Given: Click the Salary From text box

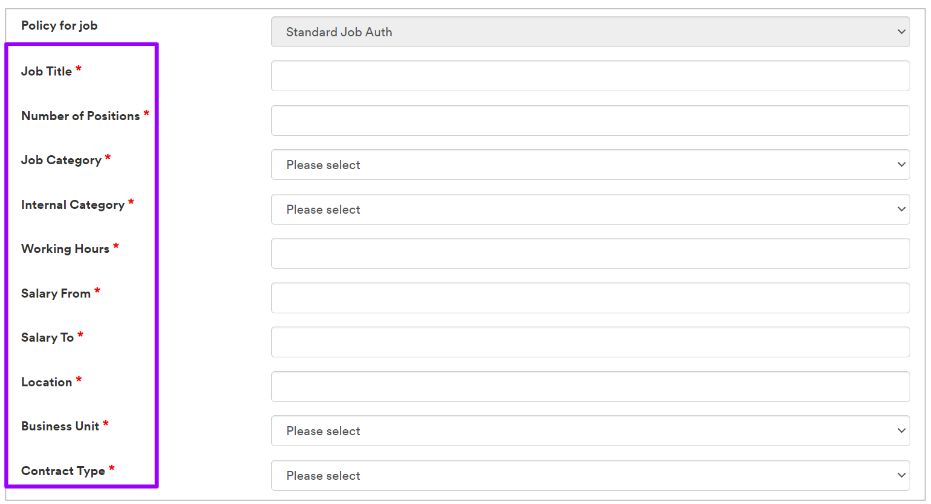Looking at the screenshot, I should click(590, 298).
